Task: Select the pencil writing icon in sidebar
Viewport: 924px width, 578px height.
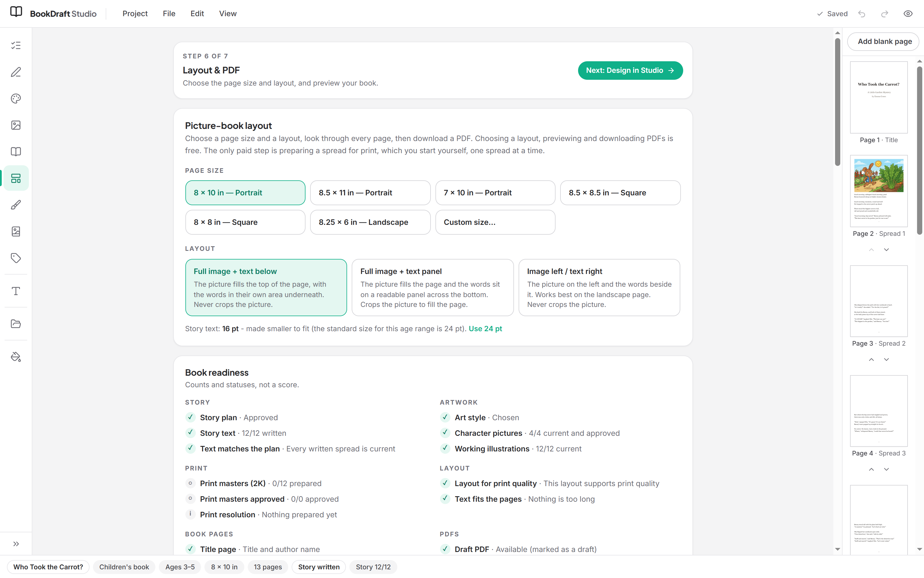Action: 16,72
